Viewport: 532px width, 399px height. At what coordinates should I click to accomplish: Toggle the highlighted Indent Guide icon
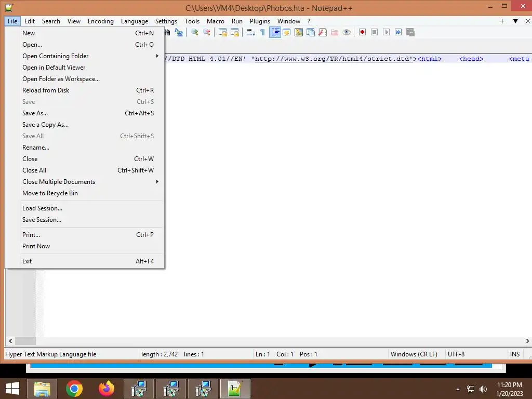point(275,32)
